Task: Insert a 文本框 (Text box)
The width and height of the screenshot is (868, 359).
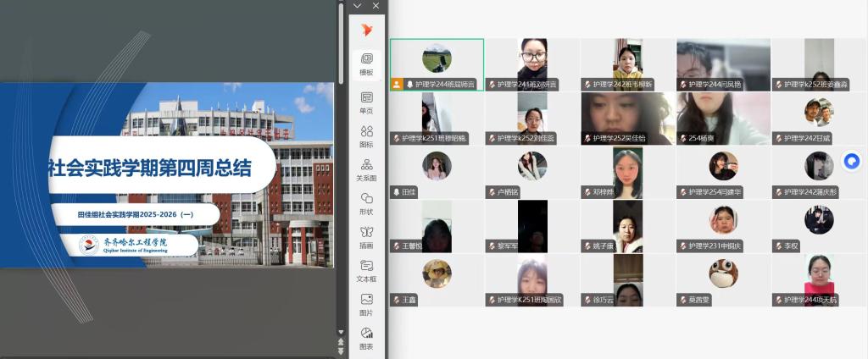Action: click(x=366, y=270)
